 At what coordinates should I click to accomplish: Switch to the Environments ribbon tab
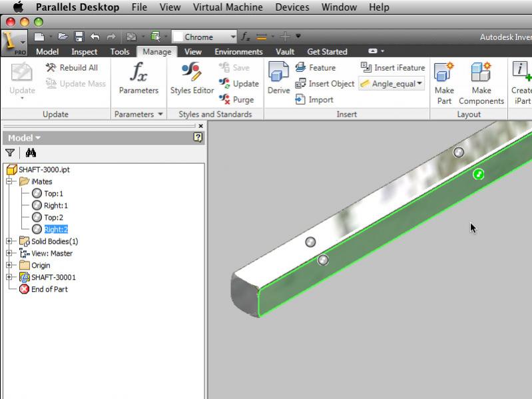[x=238, y=51]
